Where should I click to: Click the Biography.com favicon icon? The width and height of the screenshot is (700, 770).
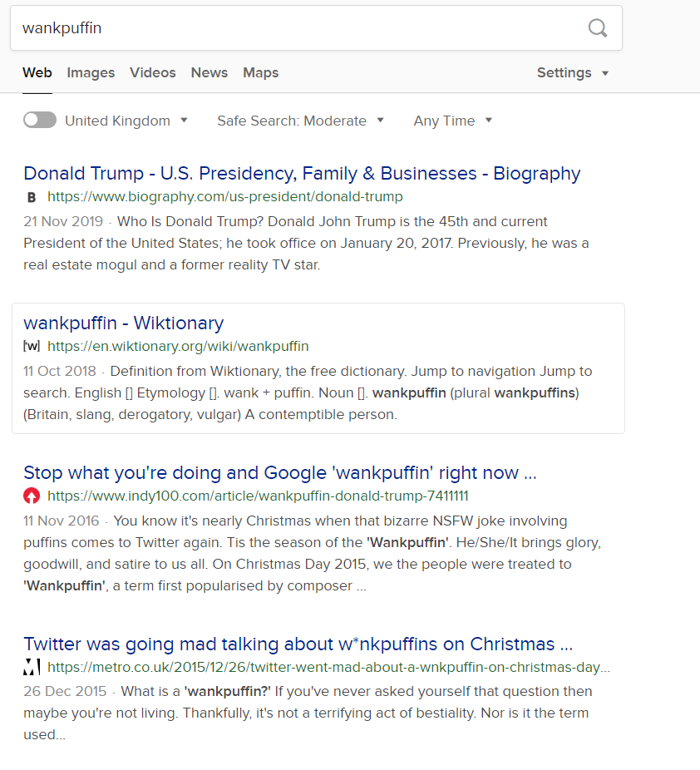coord(32,197)
